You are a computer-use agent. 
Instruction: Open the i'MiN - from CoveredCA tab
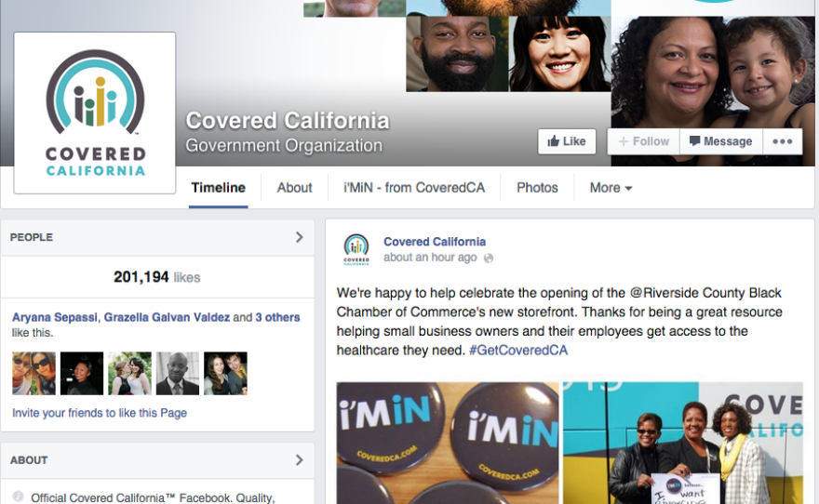414,188
